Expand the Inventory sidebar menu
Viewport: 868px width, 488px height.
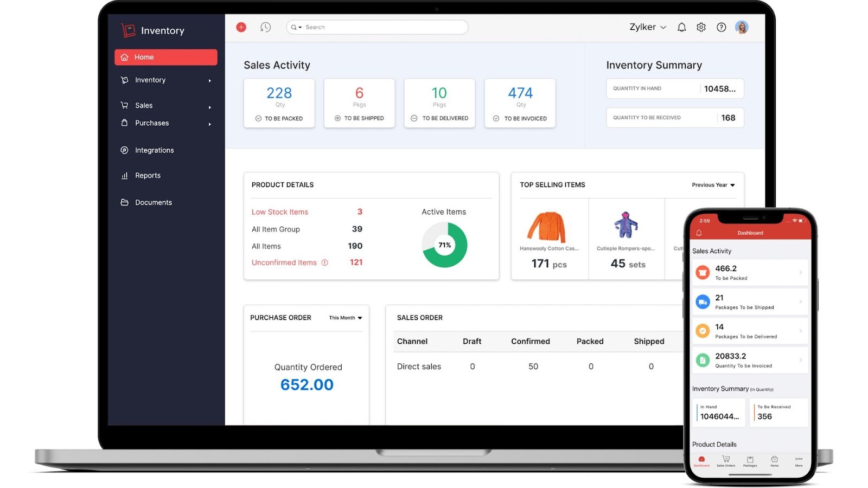150,80
